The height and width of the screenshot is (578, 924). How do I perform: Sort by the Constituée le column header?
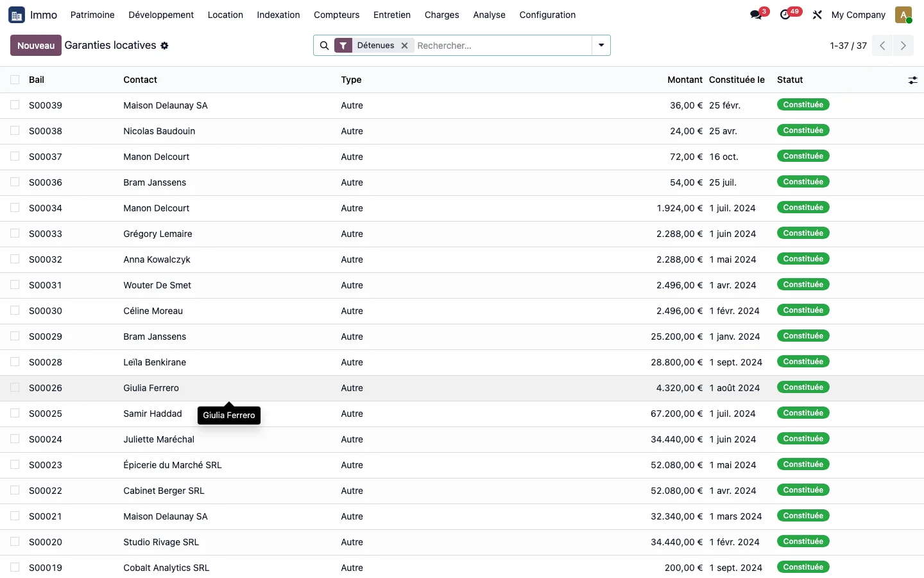[737, 80]
